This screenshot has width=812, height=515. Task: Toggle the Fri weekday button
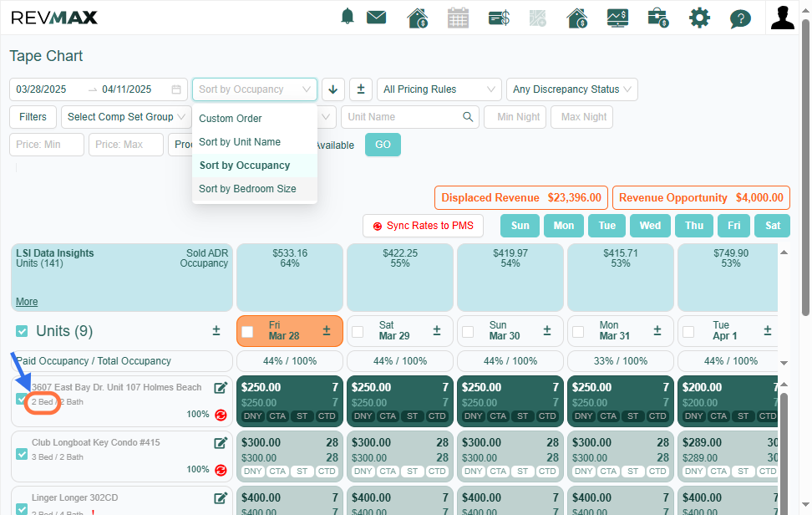pos(733,226)
